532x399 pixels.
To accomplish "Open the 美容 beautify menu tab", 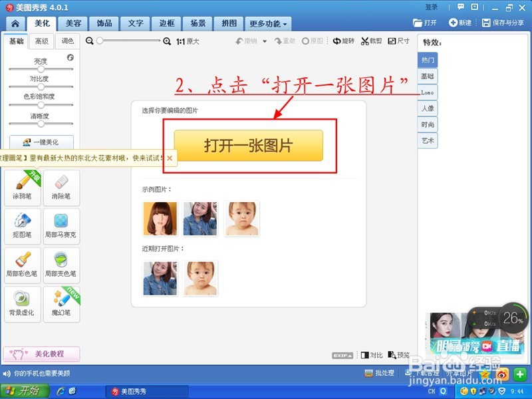I will pyautogui.click(x=72, y=23).
